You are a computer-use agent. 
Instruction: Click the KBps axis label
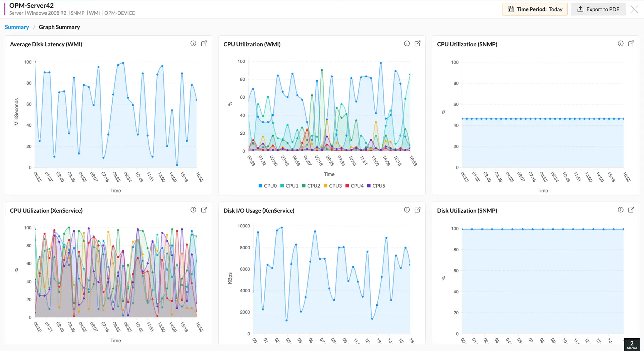(230, 278)
